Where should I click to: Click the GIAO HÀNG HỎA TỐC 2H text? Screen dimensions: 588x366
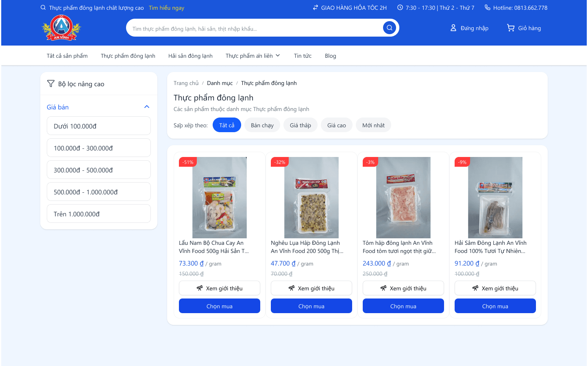(x=354, y=8)
